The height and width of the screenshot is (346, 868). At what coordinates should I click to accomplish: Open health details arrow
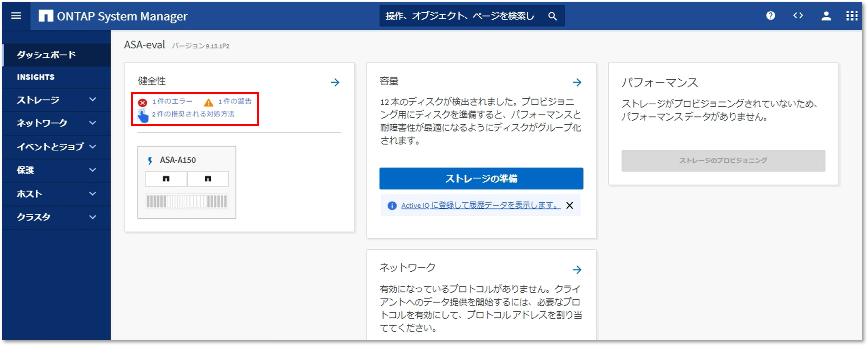(335, 82)
